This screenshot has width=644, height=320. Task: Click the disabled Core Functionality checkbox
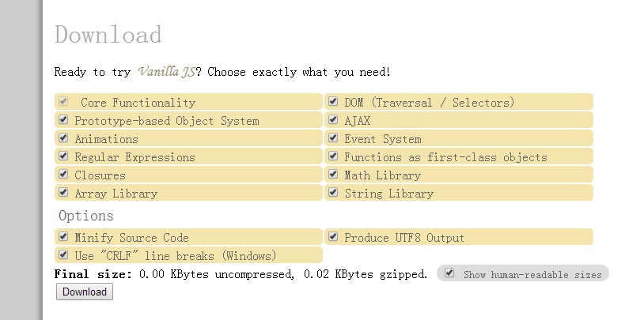[63, 101]
